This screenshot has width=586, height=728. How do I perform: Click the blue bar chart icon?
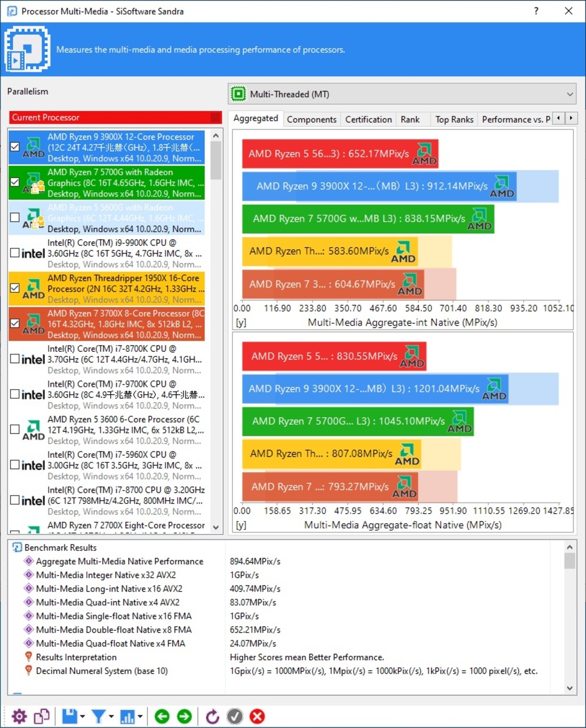127,716
